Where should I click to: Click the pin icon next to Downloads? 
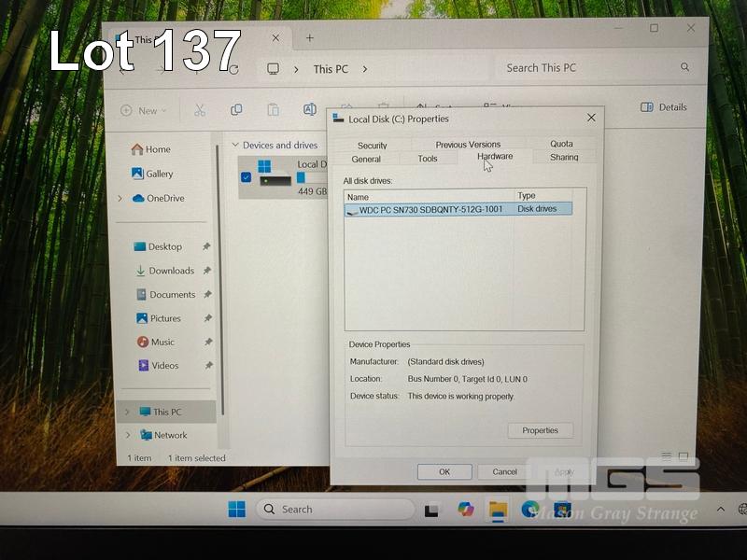click(x=206, y=271)
